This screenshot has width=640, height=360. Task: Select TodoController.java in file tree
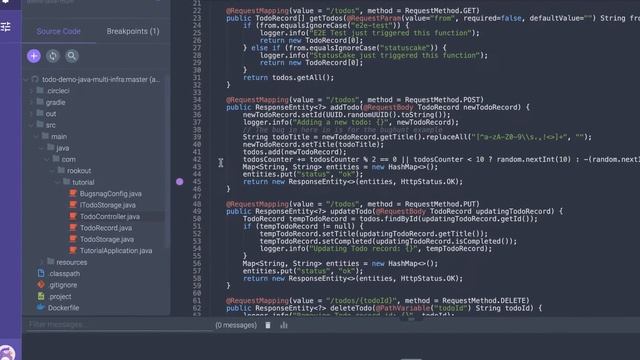tap(110, 216)
